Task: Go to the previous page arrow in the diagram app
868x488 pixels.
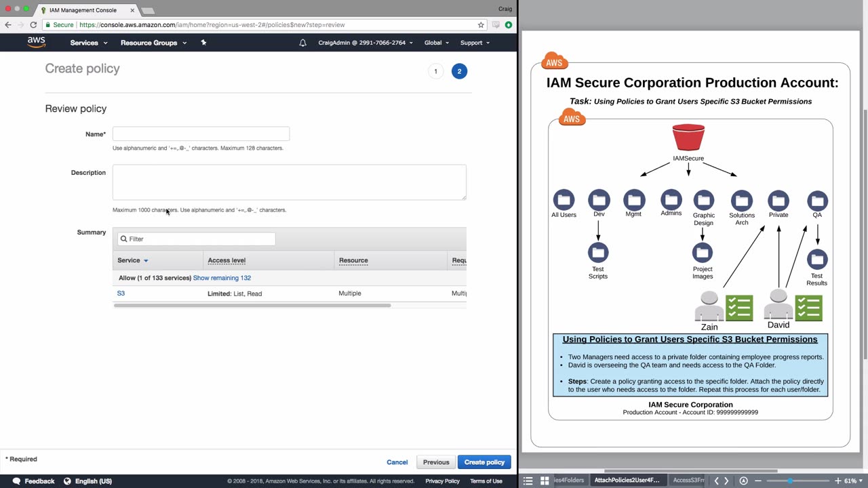Action: pyautogui.click(x=716, y=481)
